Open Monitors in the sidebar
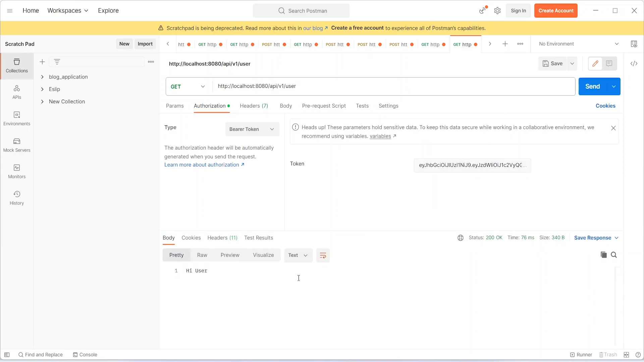 click(x=17, y=172)
